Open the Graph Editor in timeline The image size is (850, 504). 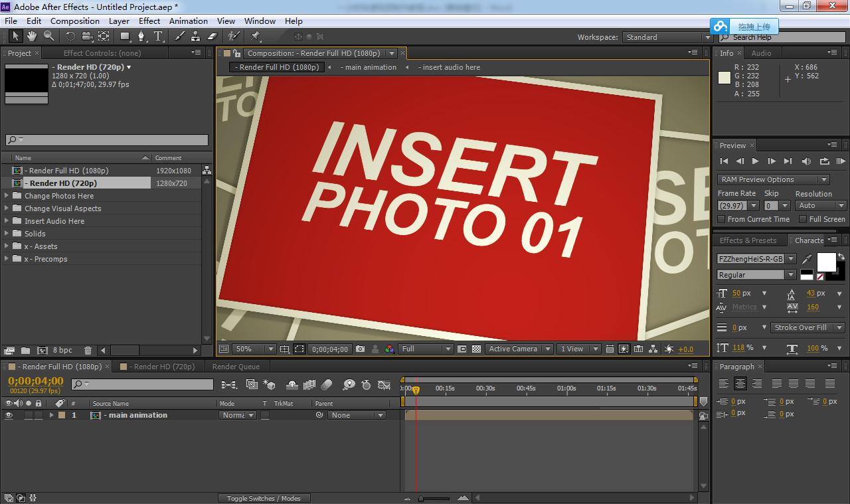(384, 384)
